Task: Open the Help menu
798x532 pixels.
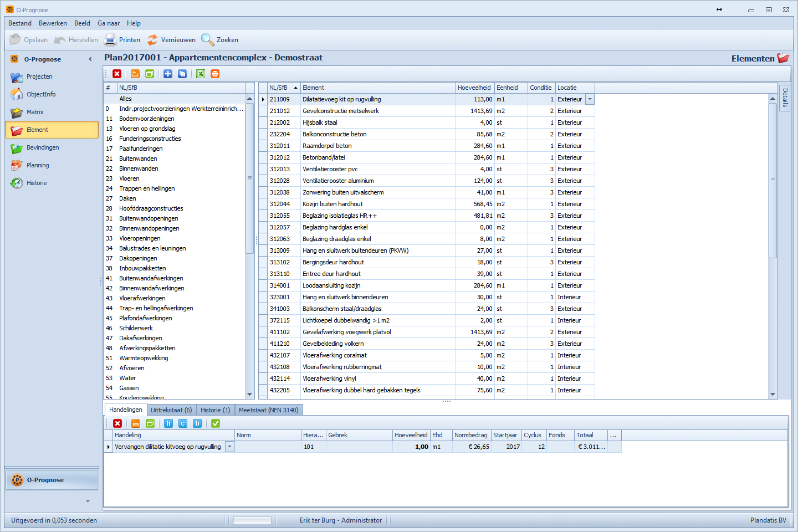Action: pos(134,23)
